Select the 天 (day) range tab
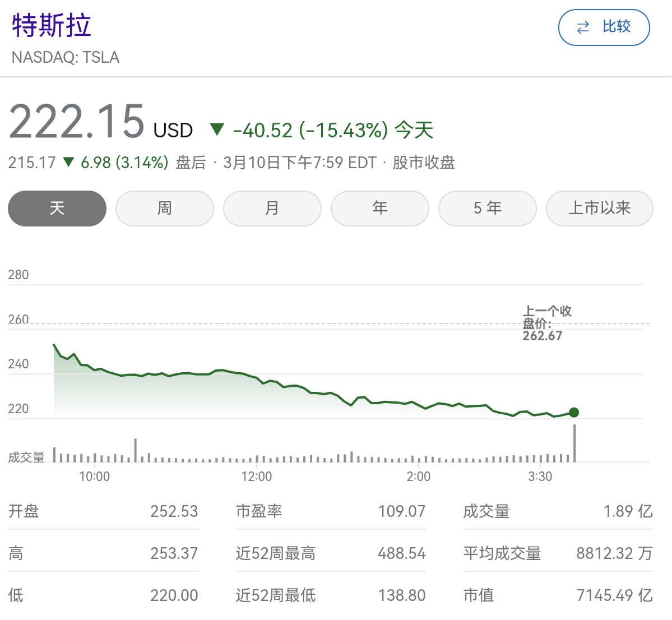 (x=57, y=209)
